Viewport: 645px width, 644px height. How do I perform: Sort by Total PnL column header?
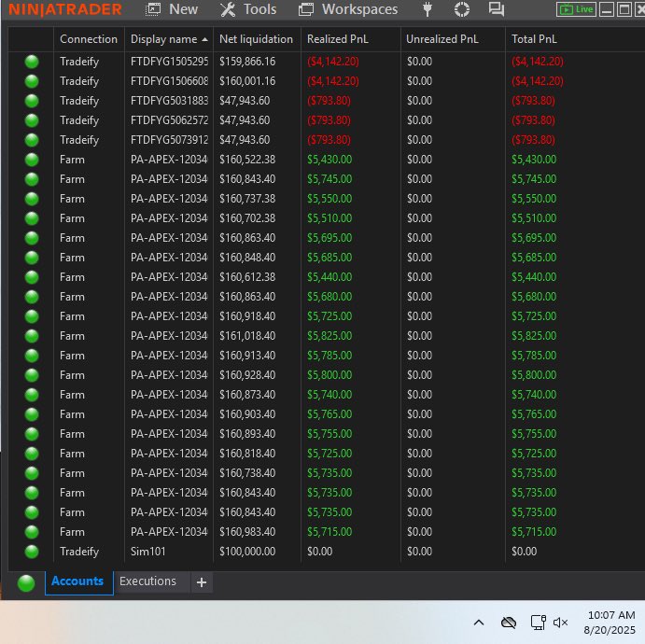[x=534, y=39]
